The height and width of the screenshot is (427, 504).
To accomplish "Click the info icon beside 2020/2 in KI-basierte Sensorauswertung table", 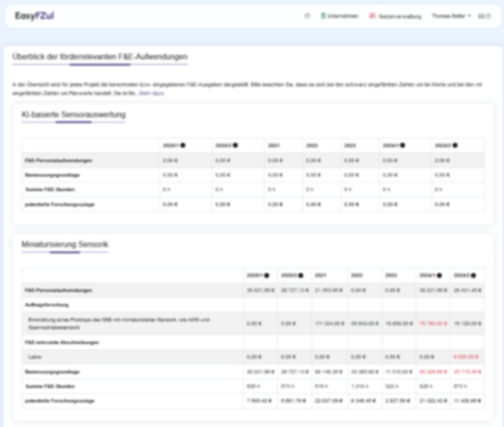I will [235, 145].
